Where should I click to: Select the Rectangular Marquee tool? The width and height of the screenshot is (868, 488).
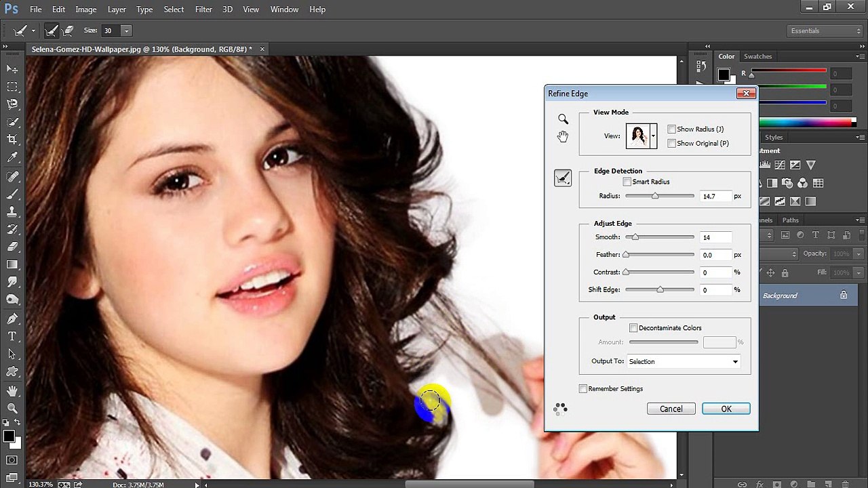tap(12, 87)
